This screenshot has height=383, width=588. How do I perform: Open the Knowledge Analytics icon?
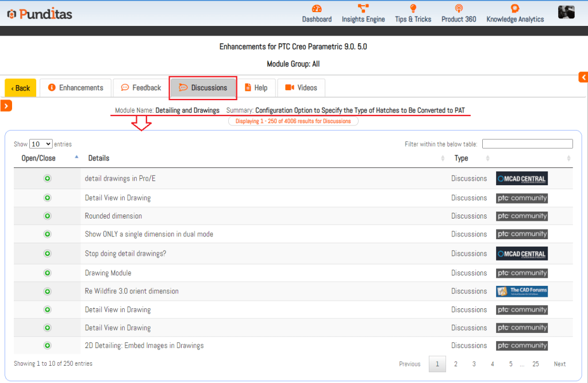coord(515,9)
